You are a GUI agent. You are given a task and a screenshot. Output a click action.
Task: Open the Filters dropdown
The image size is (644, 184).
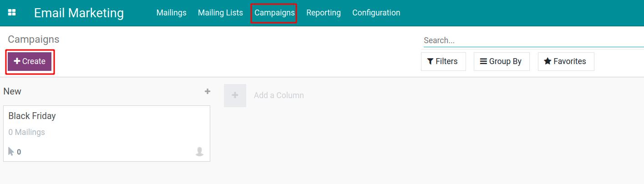pos(443,61)
